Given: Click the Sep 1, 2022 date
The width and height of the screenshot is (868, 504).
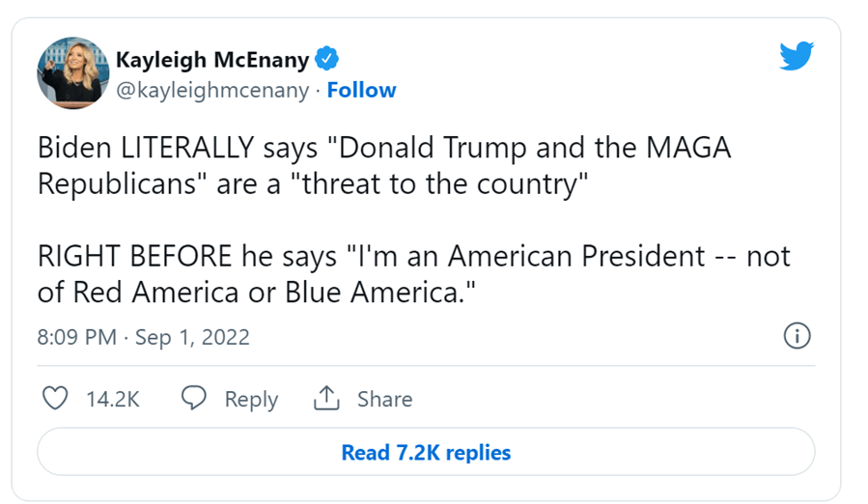Looking at the screenshot, I should coord(192,337).
